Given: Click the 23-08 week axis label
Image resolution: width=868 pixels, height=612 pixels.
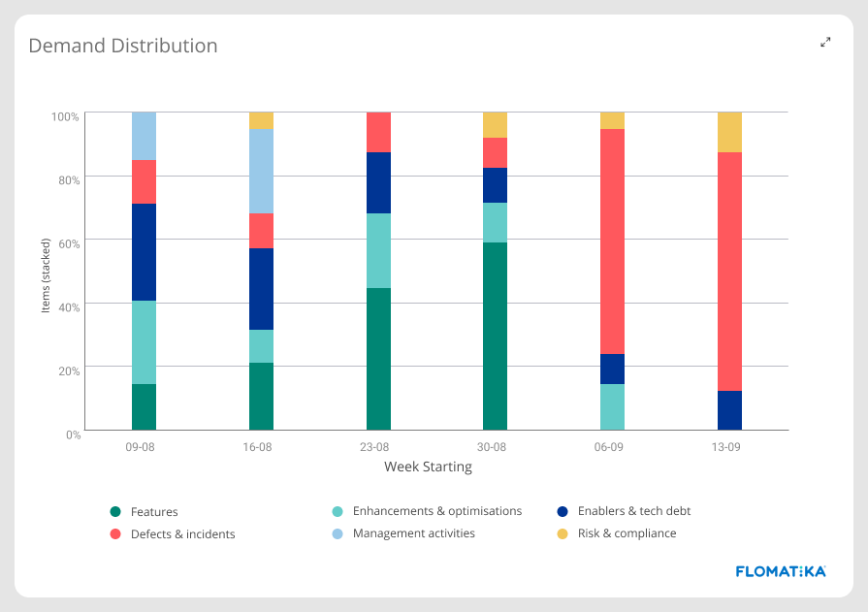Looking at the screenshot, I should point(375,447).
